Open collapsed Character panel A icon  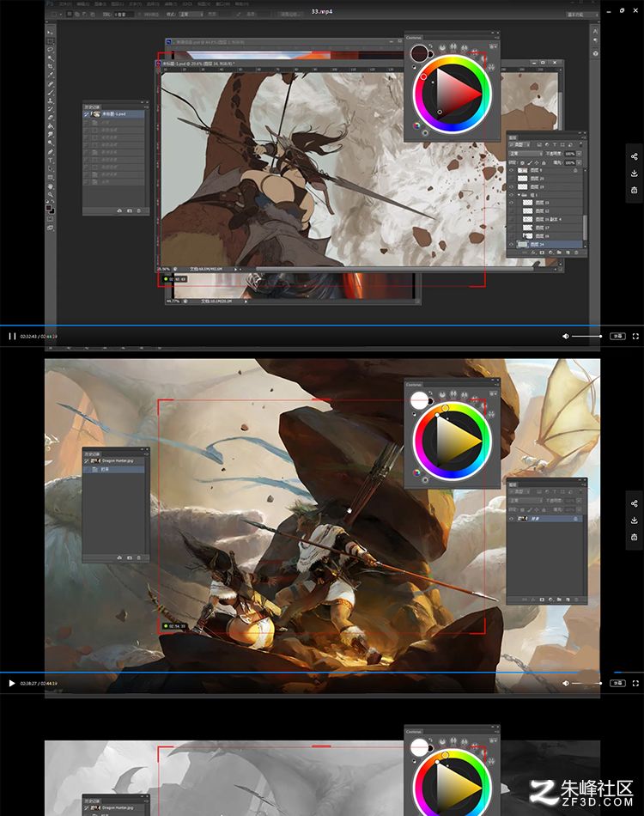(x=595, y=32)
